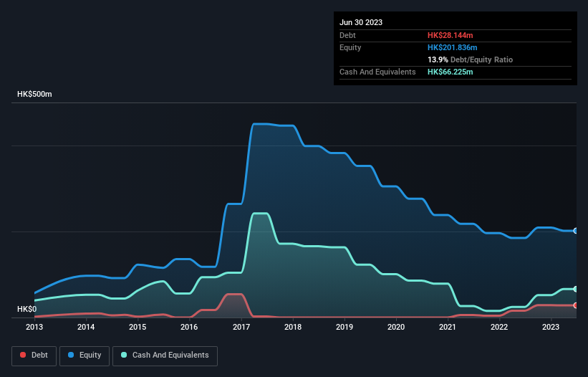Click the 2017 x-axis label

[241, 327]
